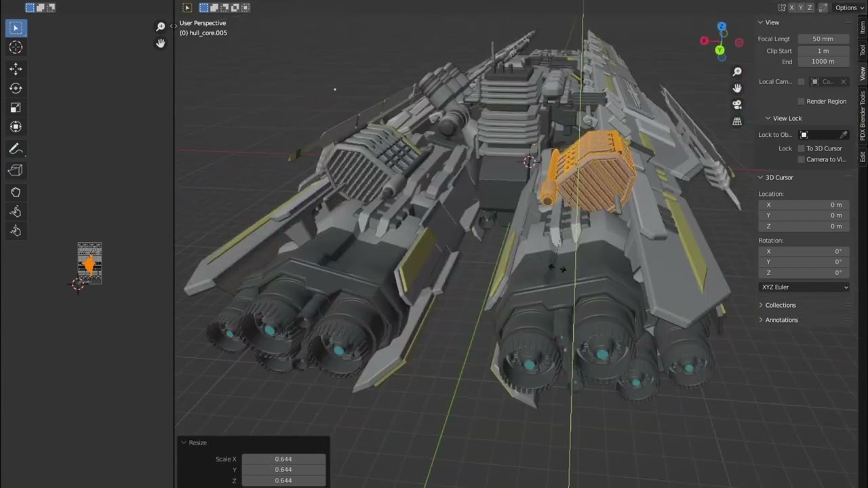This screenshot has width=868, height=488.
Task: Click the 3D viewport pan hand
Action: tap(737, 88)
